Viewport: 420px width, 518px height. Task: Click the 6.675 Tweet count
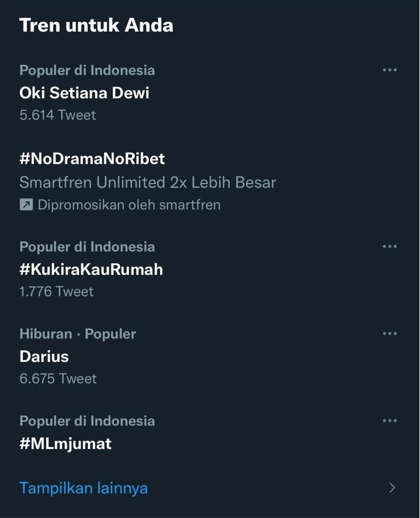coord(58,379)
